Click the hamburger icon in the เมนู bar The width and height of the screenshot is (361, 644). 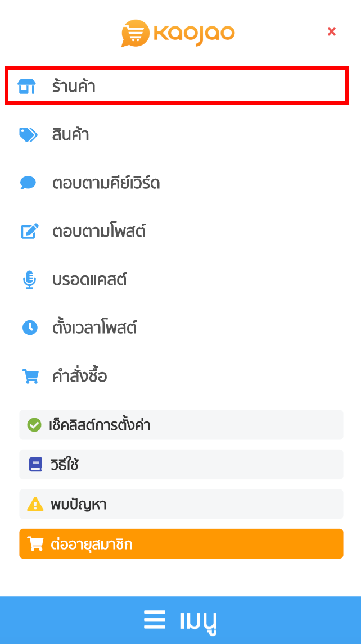coord(155,619)
